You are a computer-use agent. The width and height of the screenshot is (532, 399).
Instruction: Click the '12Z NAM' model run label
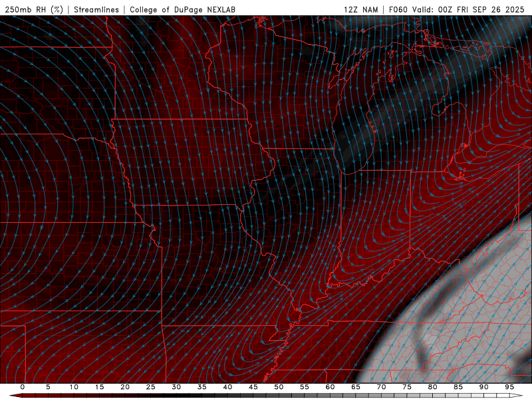tap(360, 9)
